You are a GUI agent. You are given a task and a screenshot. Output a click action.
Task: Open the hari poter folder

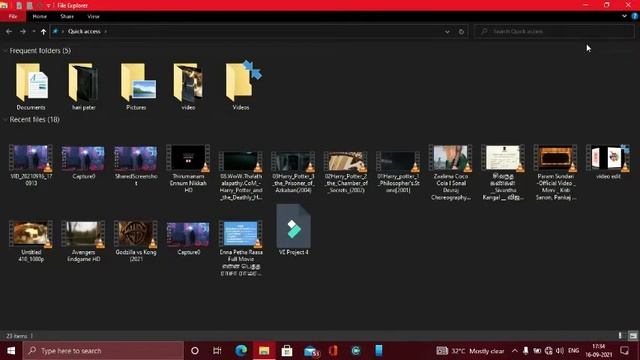click(84, 86)
